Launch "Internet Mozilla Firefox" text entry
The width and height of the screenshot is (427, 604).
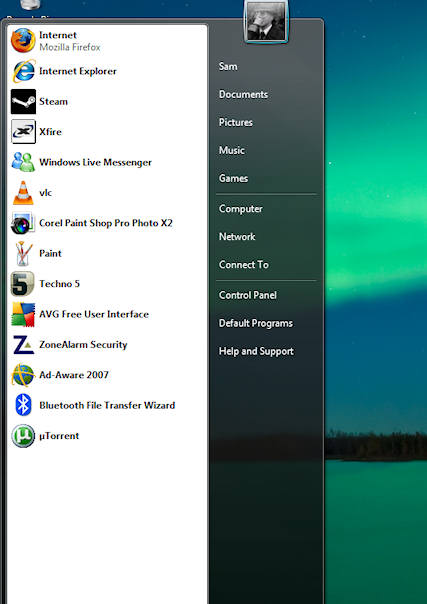tap(70, 41)
